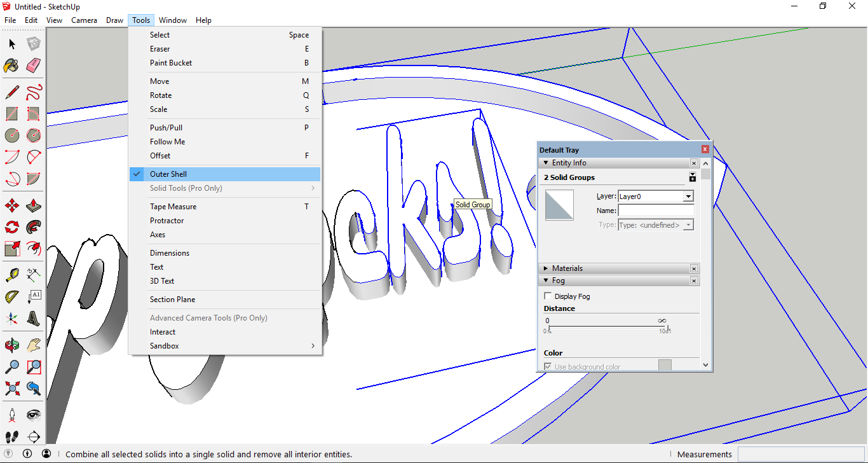Click the Make Component tool icon
Screen dimensions: 868x463
click(x=34, y=44)
